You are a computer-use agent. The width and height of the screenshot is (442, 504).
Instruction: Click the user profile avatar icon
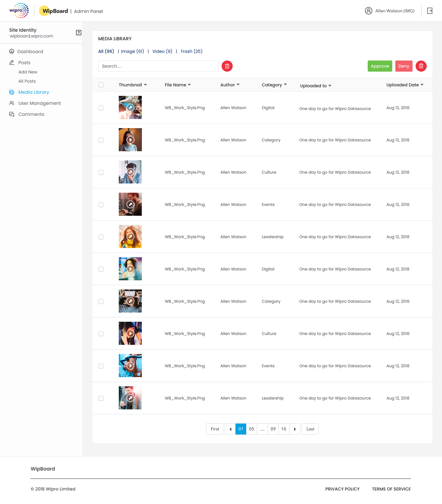click(368, 11)
